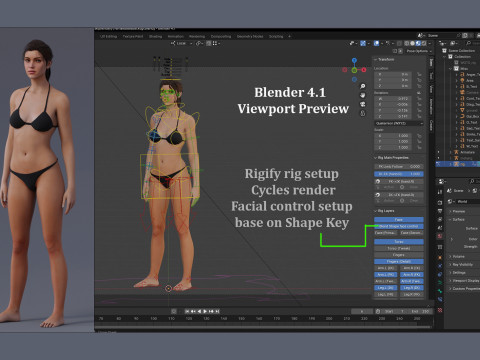The width and height of the screenshot is (480, 360).
Task: Toggle the Fingers (Detail) rig layer
Action: coord(399,262)
